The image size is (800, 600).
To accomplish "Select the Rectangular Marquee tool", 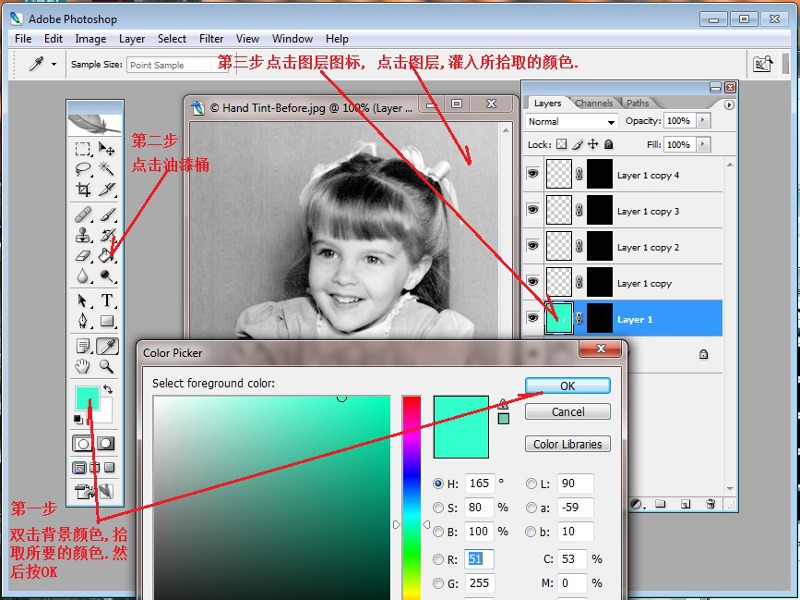I will point(84,149).
